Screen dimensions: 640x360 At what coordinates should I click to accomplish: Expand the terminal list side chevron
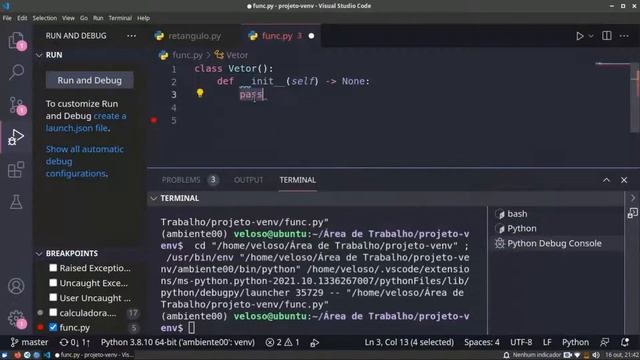pos(633,198)
